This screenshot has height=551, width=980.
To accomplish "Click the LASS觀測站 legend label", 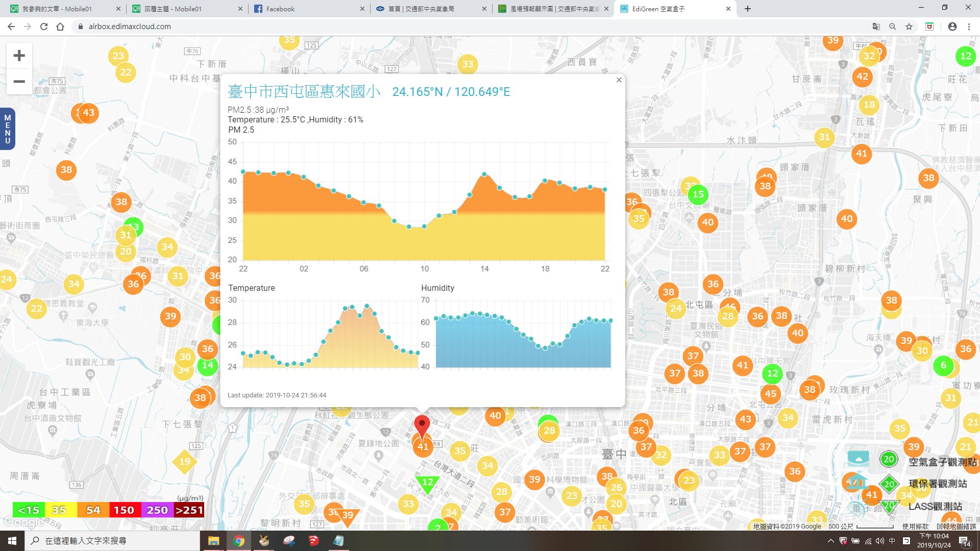I will [x=935, y=507].
